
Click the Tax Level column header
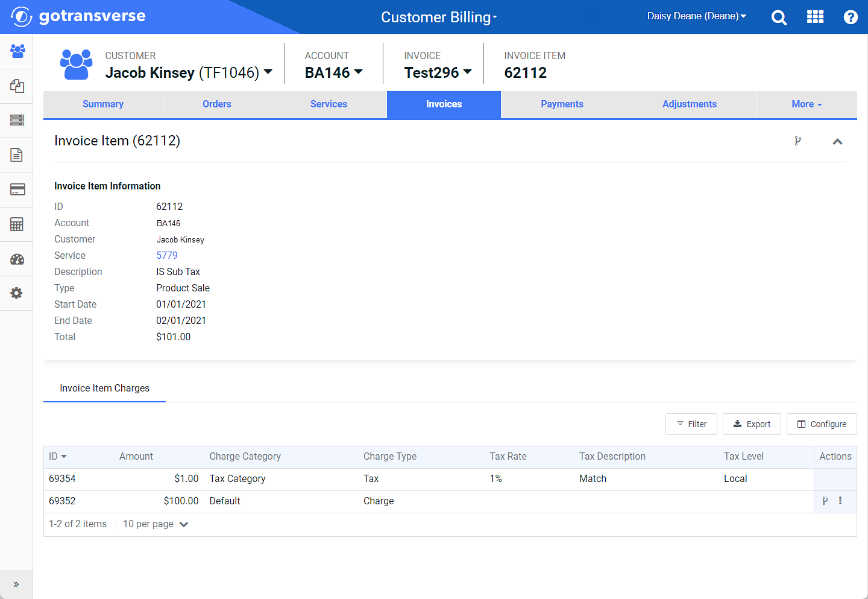[x=744, y=457]
